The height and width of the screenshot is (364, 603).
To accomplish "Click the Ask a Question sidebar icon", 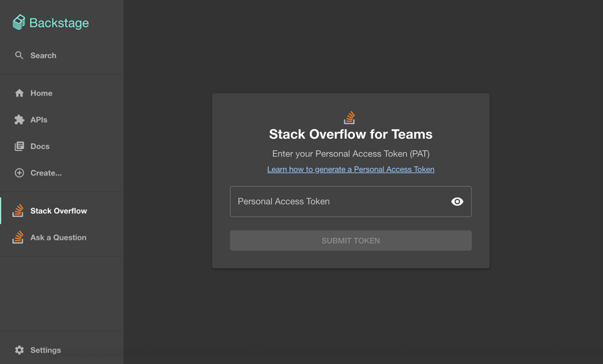I will coord(19,237).
